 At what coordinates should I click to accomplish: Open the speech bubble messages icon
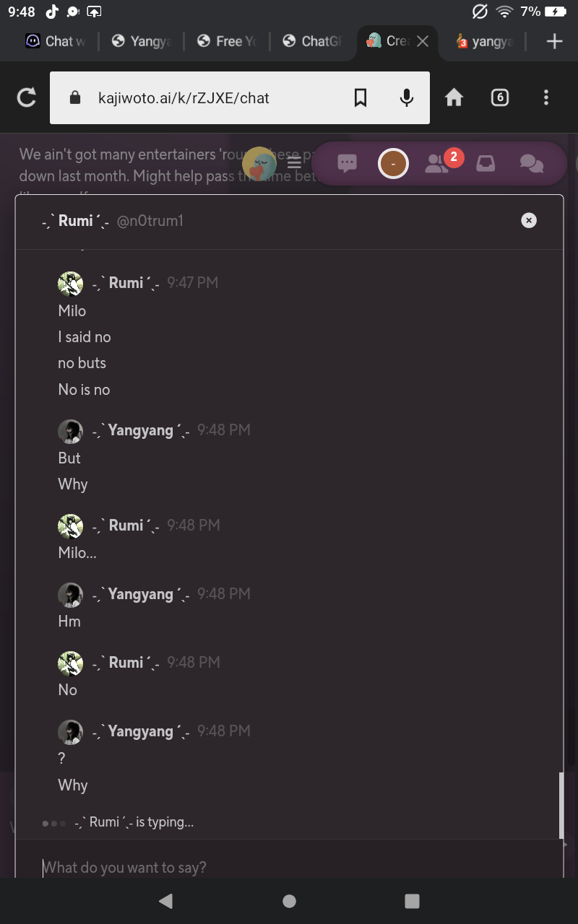click(x=348, y=164)
